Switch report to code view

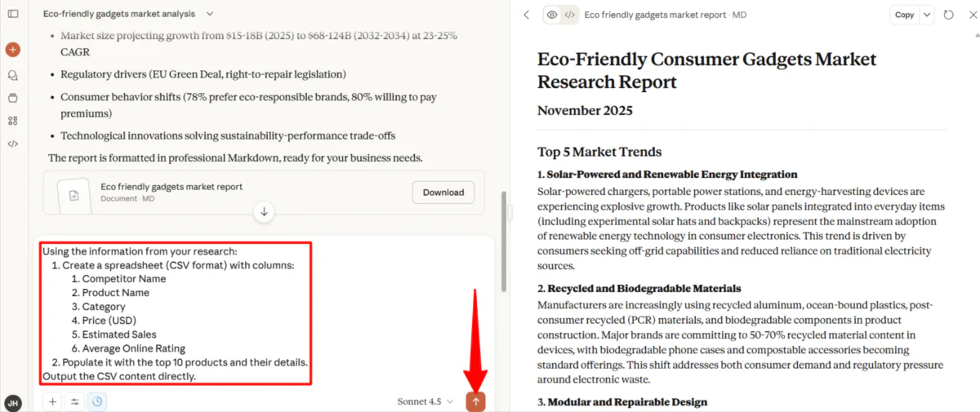pyautogui.click(x=570, y=15)
